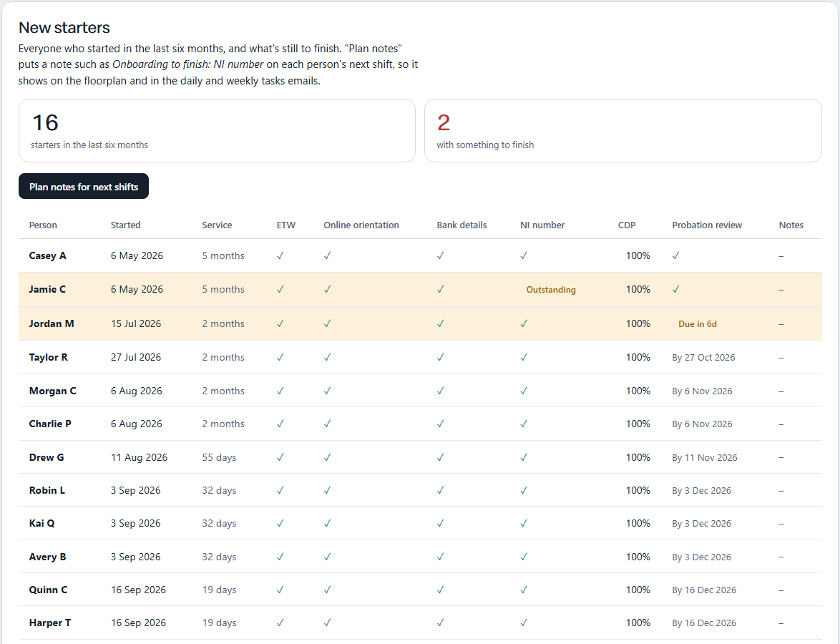840x644 pixels.
Task: Click Drew G's 55 days service value
Action: pyautogui.click(x=219, y=457)
